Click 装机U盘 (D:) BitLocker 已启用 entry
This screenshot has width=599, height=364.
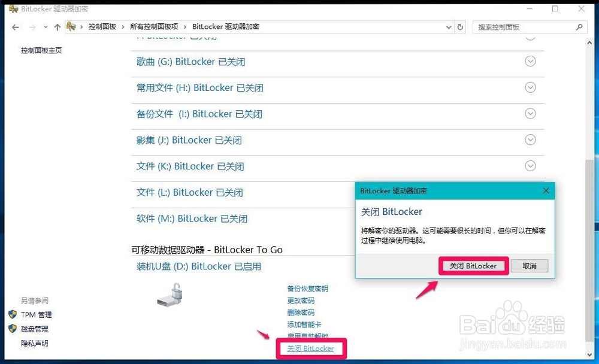199,266
